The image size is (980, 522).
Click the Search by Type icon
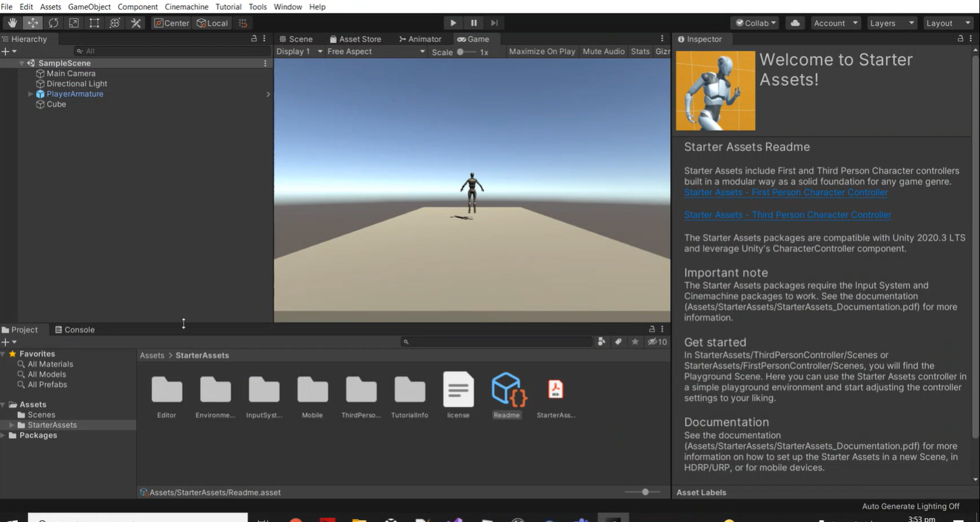(601, 341)
